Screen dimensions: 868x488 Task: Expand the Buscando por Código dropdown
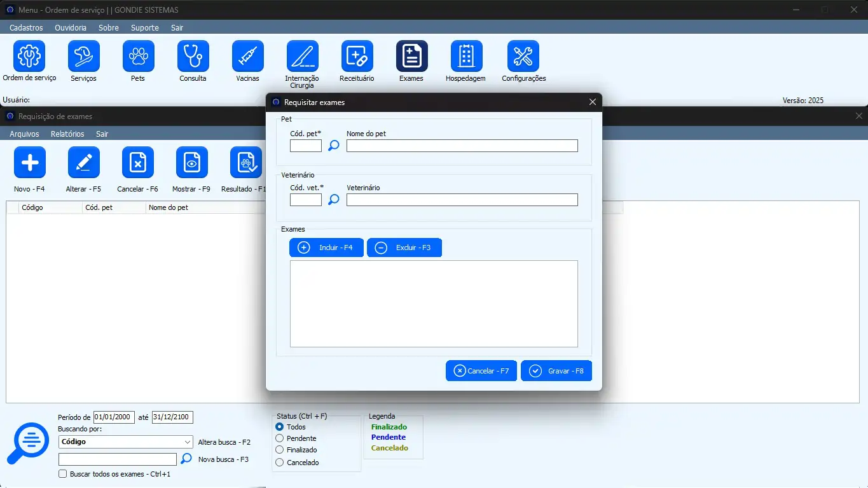click(187, 442)
